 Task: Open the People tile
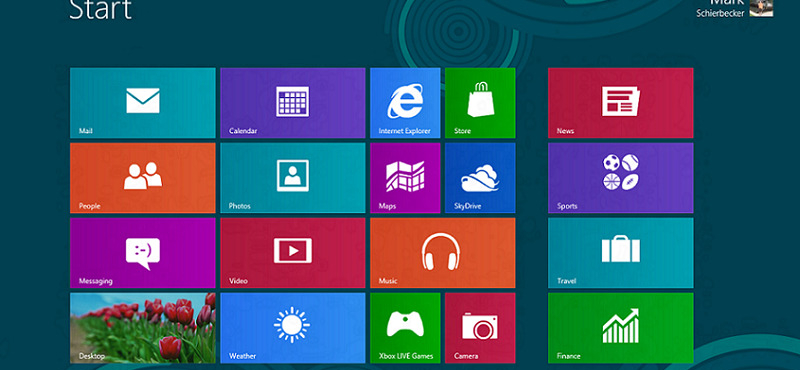(143, 178)
